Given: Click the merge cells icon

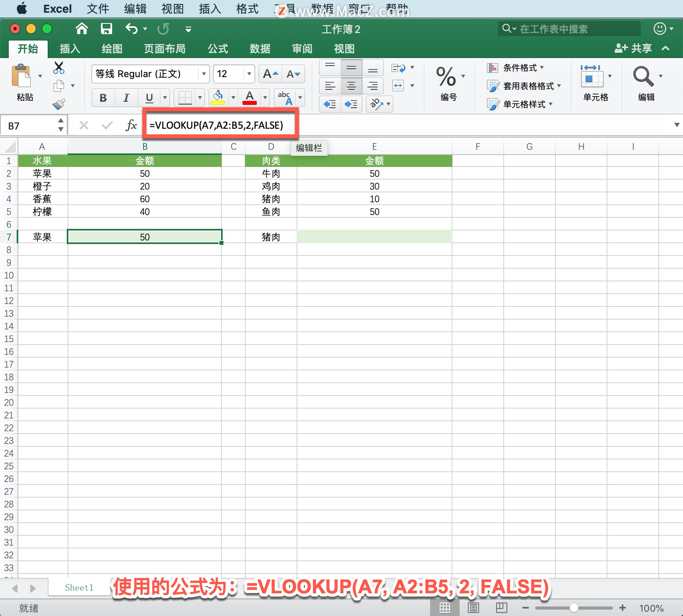Looking at the screenshot, I should click(x=398, y=85).
